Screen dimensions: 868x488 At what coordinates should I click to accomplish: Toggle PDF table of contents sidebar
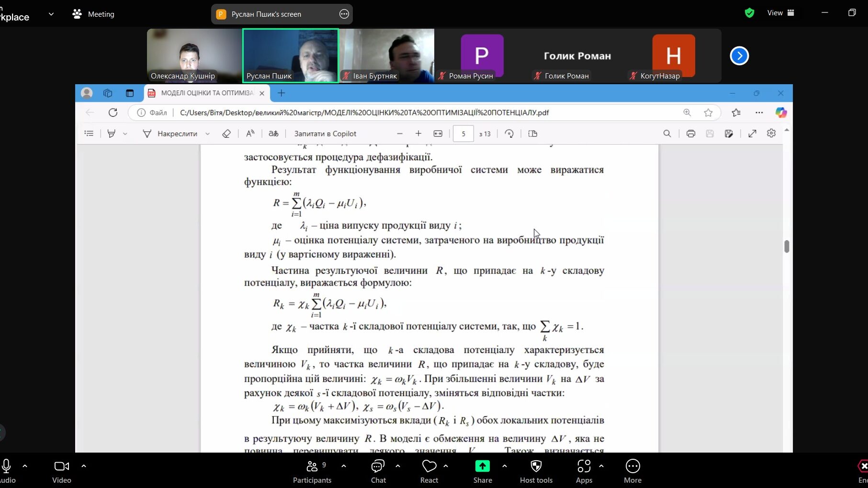tap(89, 134)
